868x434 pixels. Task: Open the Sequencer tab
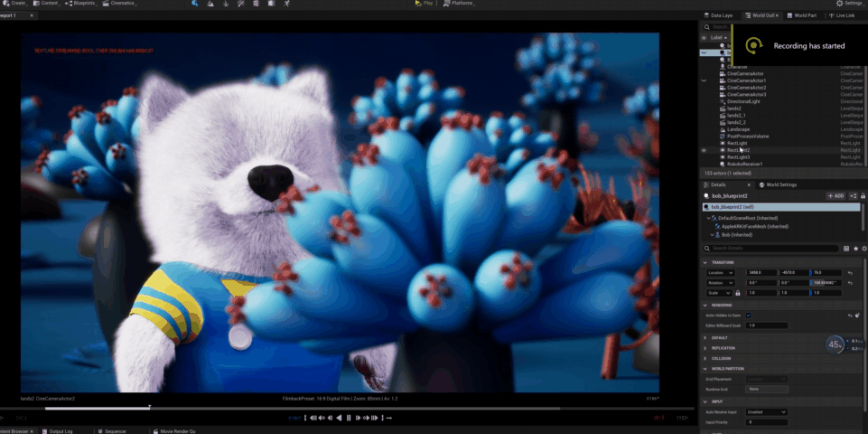tap(111, 431)
